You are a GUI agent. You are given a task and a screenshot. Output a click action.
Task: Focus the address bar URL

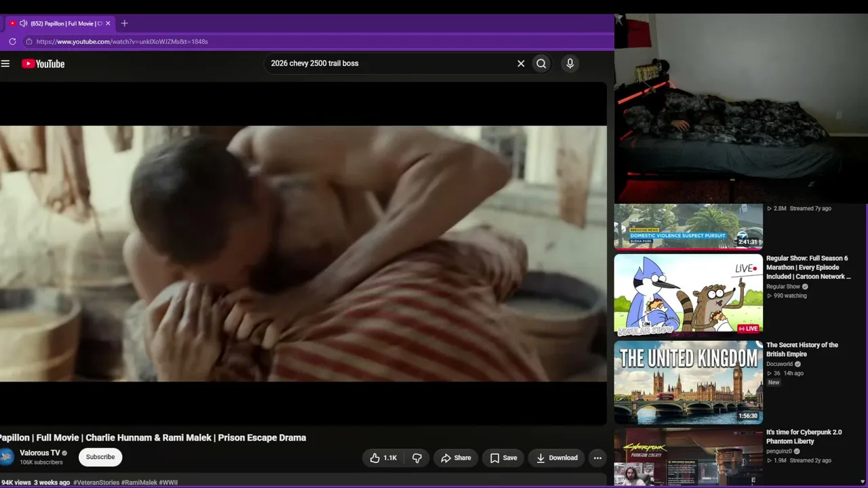click(x=122, y=41)
